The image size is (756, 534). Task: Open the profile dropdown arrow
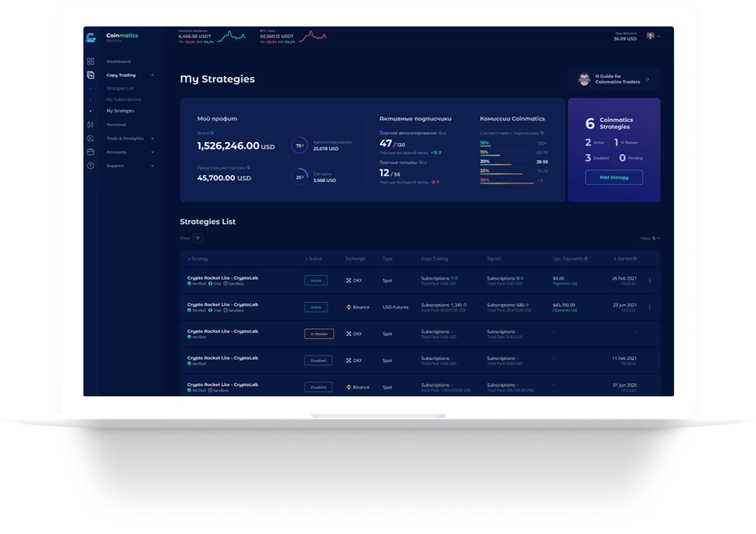coord(659,36)
